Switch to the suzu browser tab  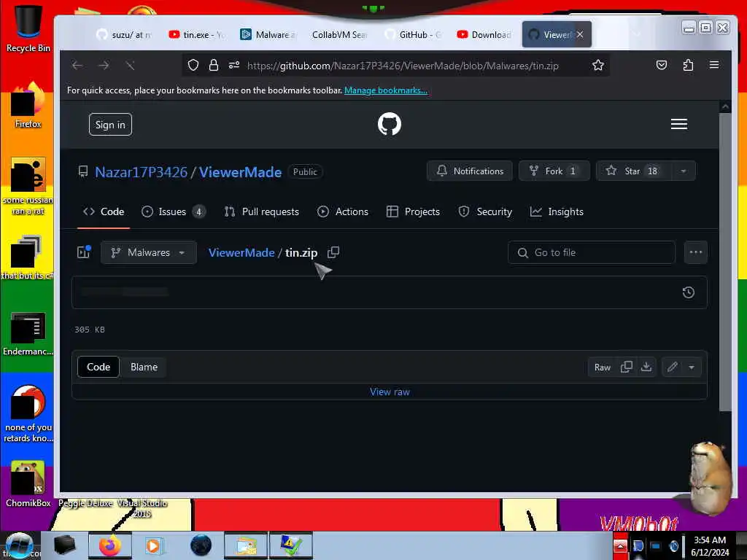[124, 34]
